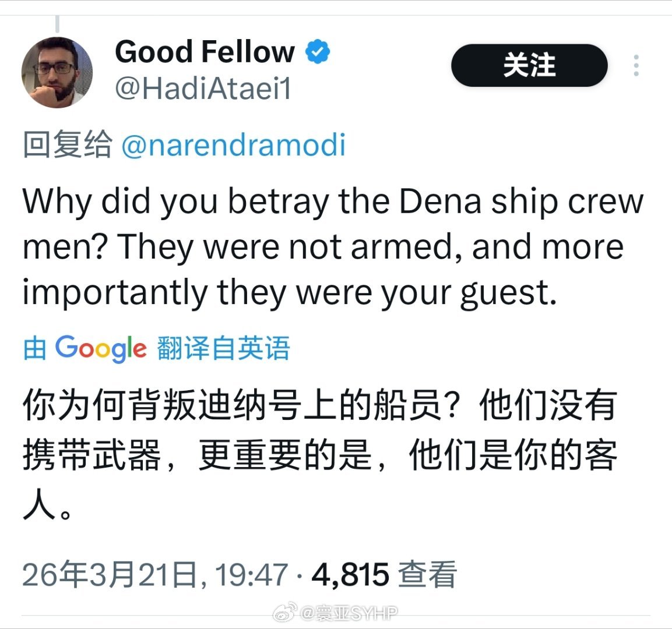The image size is (672, 629).
Task: Click the thread connector line above avatar
Action: point(57,24)
